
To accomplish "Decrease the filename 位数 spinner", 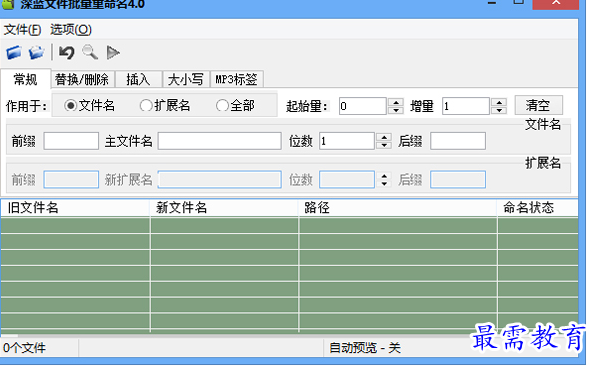I will pos(384,145).
